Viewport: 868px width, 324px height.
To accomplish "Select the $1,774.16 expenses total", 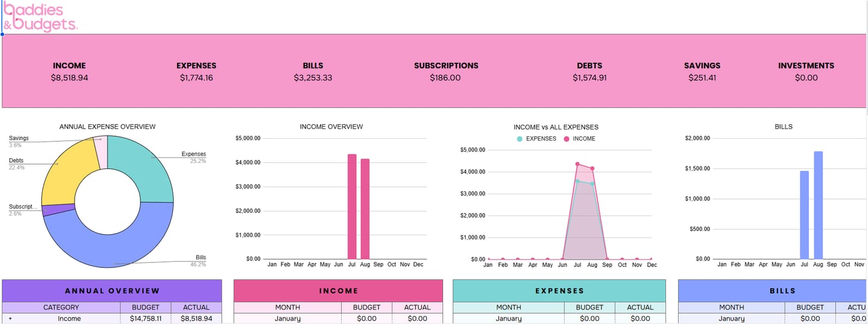I will click(196, 78).
